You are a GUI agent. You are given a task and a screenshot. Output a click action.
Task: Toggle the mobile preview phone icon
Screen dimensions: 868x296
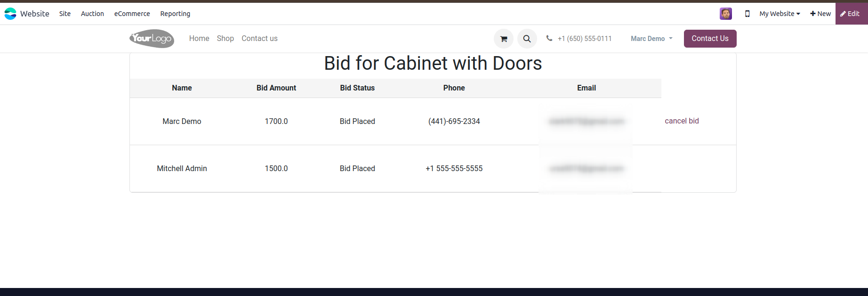point(747,14)
